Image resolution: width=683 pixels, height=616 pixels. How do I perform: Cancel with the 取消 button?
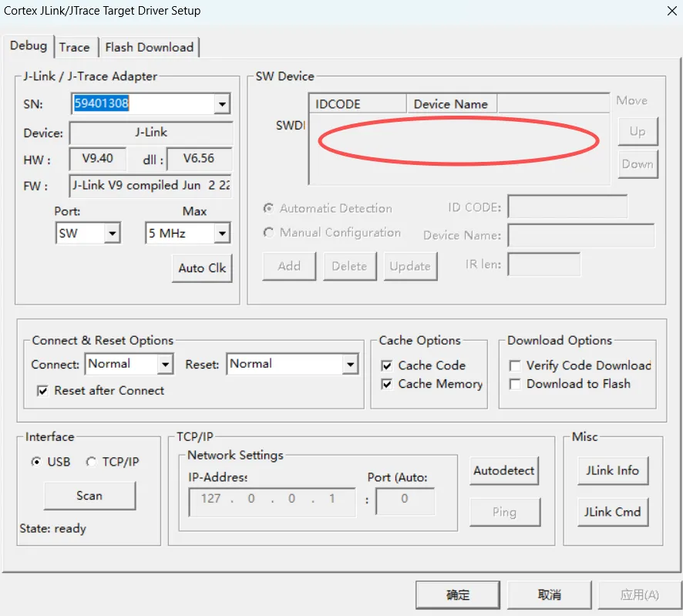(x=550, y=594)
